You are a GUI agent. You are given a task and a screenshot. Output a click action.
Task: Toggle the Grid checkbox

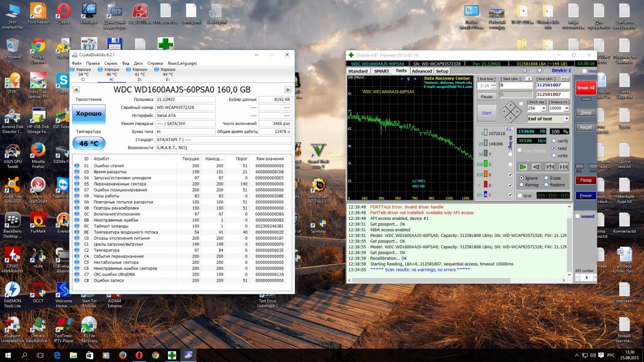click(520, 196)
